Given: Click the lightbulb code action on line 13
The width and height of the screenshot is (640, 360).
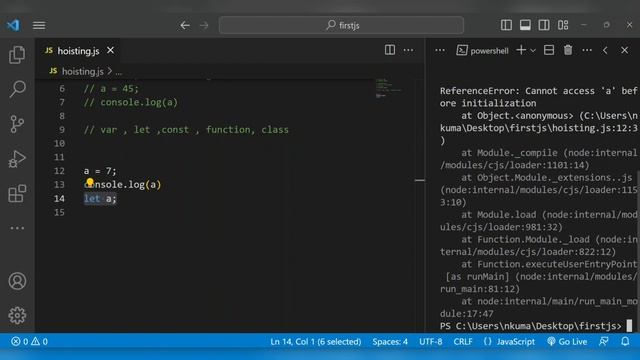Looking at the screenshot, I should (90, 181).
